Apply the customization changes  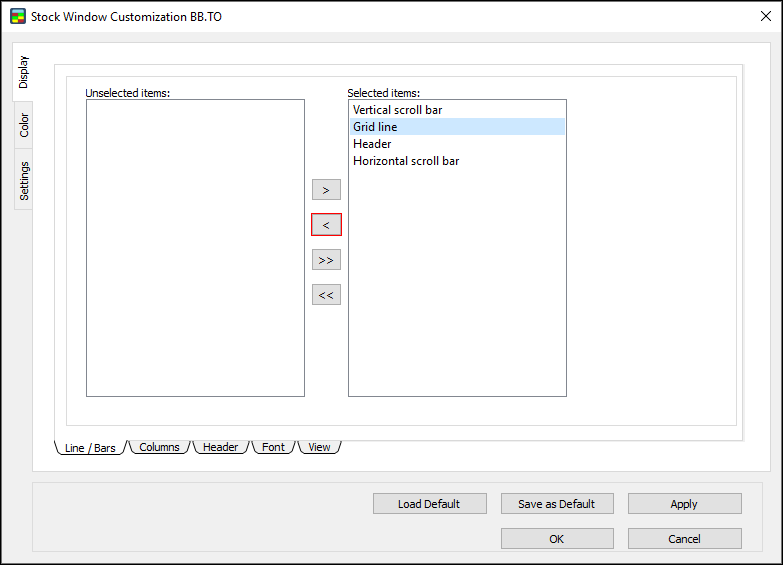[x=684, y=504]
